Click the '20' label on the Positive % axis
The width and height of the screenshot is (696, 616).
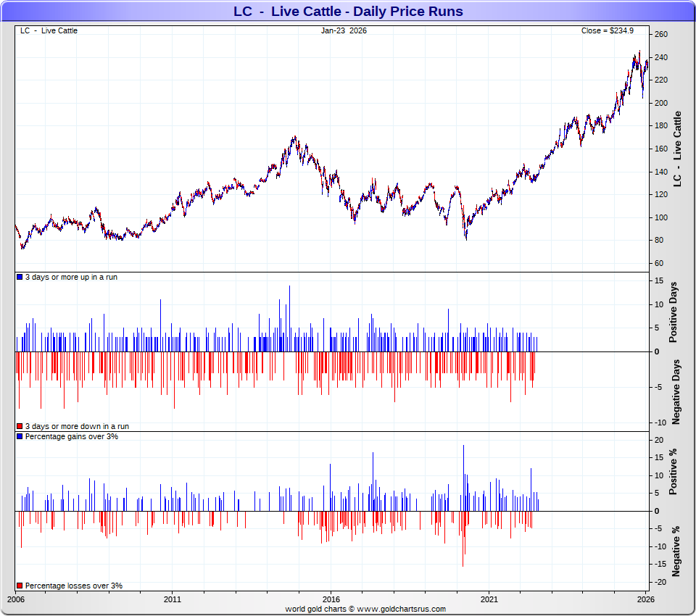659,440
